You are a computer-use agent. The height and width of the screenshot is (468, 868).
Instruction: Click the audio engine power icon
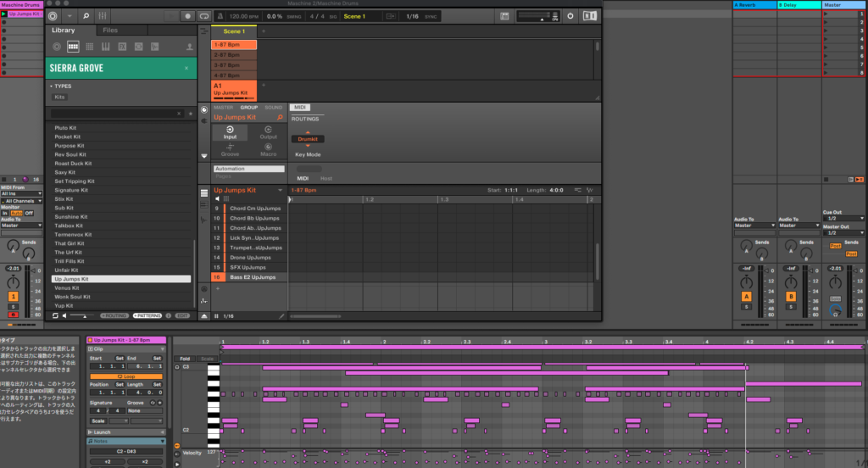pyautogui.click(x=570, y=16)
